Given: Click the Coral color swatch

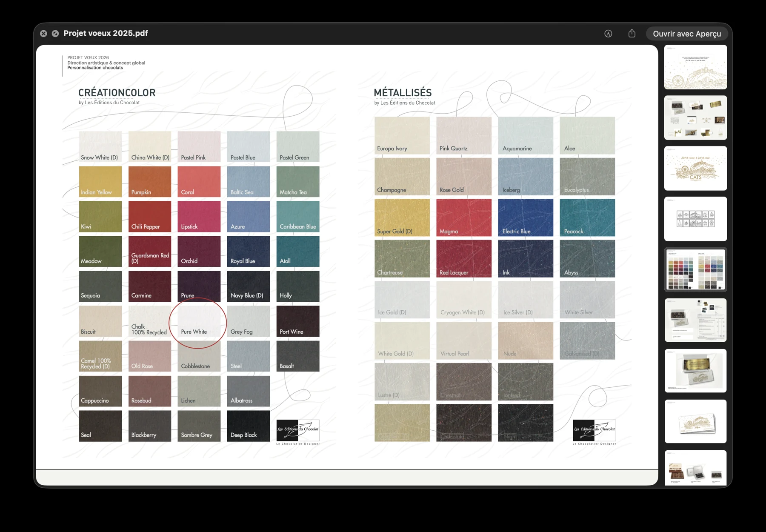Looking at the screenshot, I should 199,182.
